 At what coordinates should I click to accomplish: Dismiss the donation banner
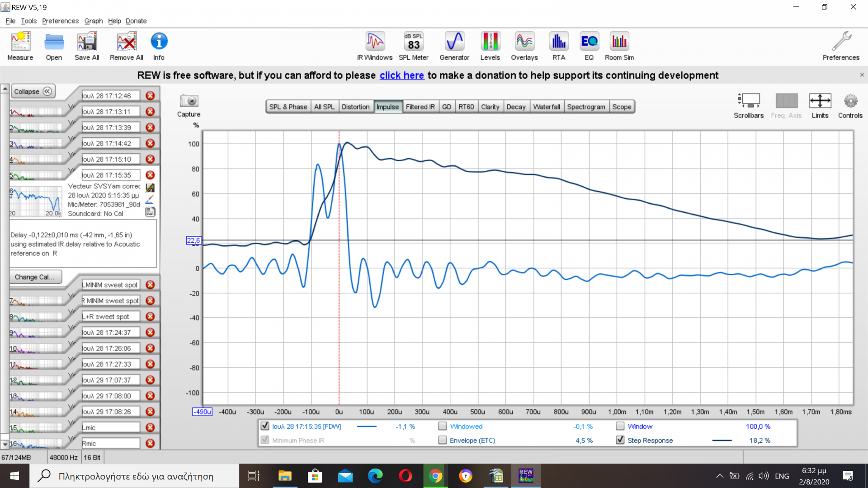click(x=862, y=75)
